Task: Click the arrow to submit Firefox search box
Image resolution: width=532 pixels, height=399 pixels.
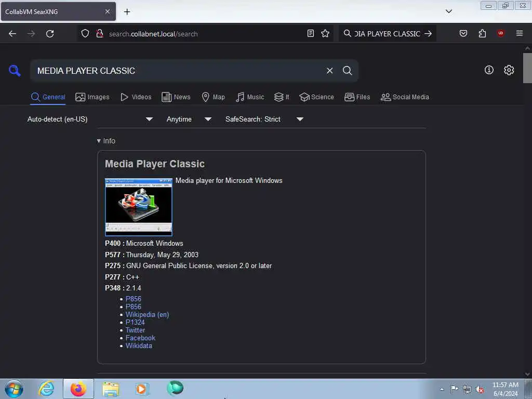Action: [428, 34]
